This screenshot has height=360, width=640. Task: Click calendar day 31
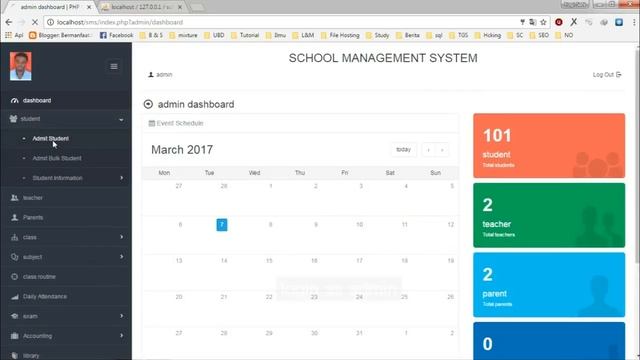[x=359, y=333]
